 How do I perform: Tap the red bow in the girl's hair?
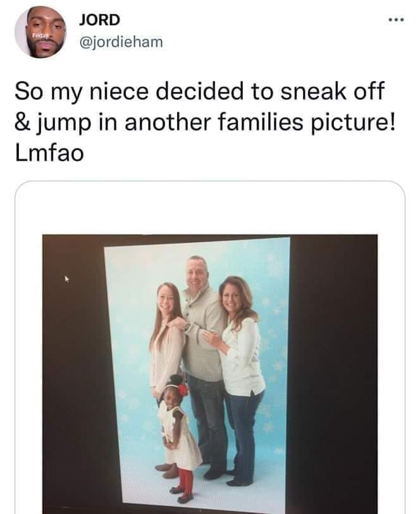[183, 389]
